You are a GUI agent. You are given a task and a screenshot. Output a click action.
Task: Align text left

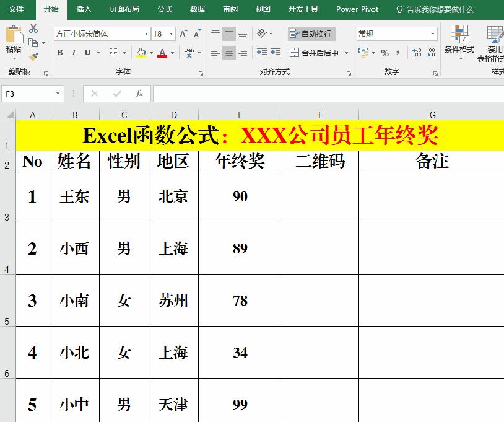point(215,53)
